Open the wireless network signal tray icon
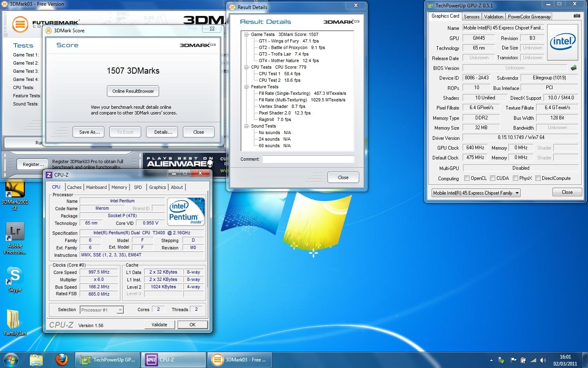The height and width of the screenshot is (368, 588). 533,360
